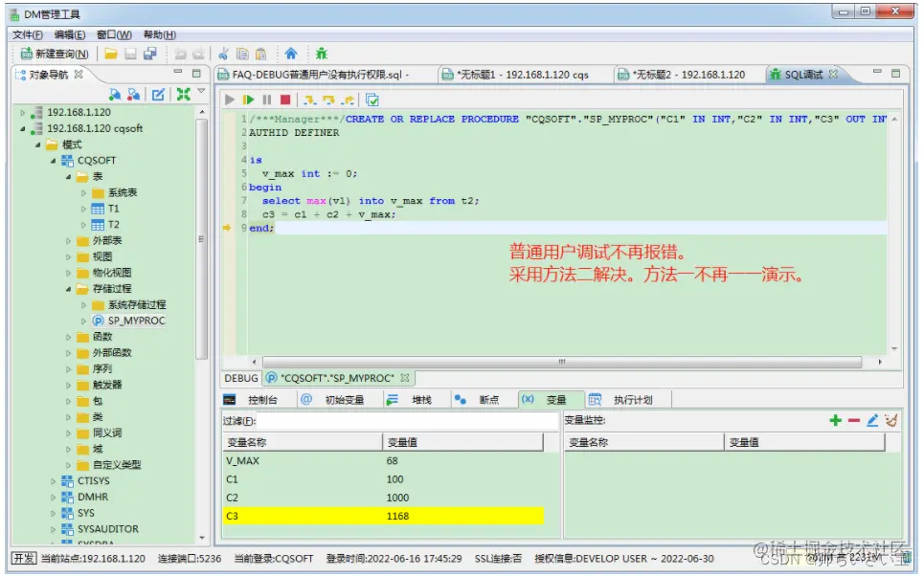The height and width of the screenshot is (576, 924).
Task: Click the New Query (新建查询) button
Action: click(55, 55)
